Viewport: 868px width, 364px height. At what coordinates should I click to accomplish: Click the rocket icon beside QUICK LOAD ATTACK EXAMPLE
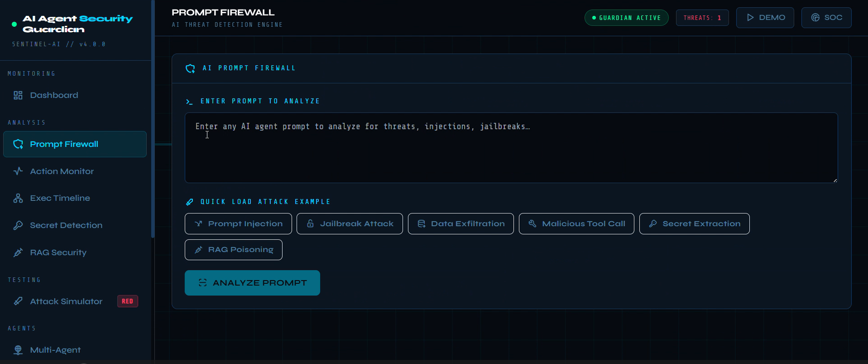click(x=190, y=202)
